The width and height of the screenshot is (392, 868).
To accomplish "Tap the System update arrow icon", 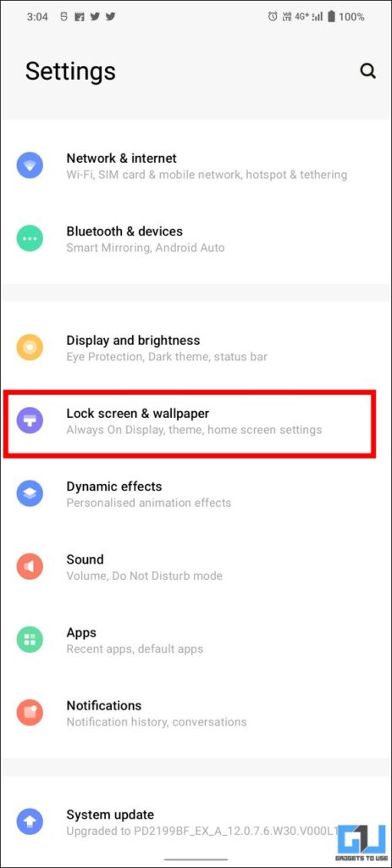I will coord(30,821).
